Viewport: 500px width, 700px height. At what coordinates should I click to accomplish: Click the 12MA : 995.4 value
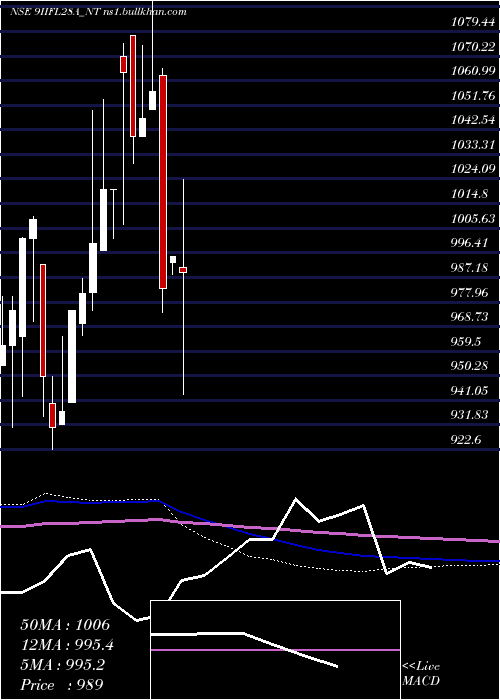[67, 645]
